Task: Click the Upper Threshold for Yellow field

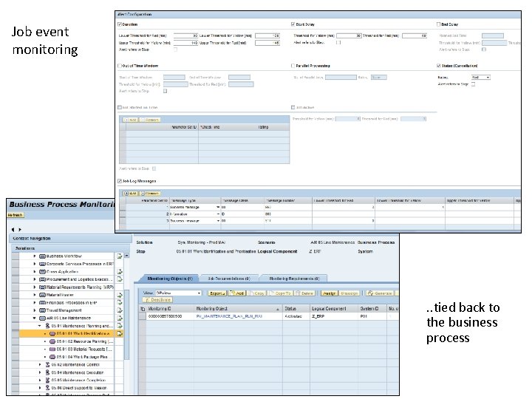Action: pyautogui.click(x=185, y=43)
